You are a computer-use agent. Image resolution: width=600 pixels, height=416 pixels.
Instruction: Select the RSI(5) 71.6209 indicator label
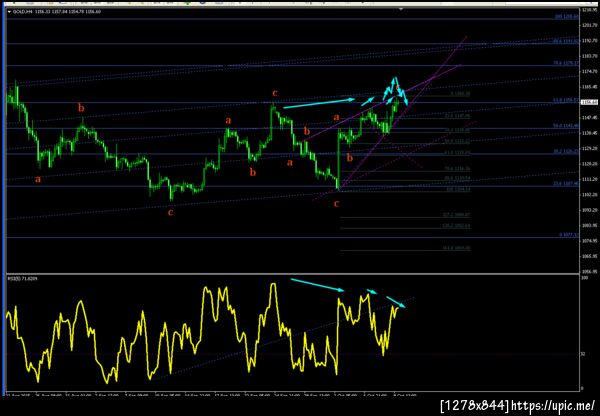coord(23,279)
